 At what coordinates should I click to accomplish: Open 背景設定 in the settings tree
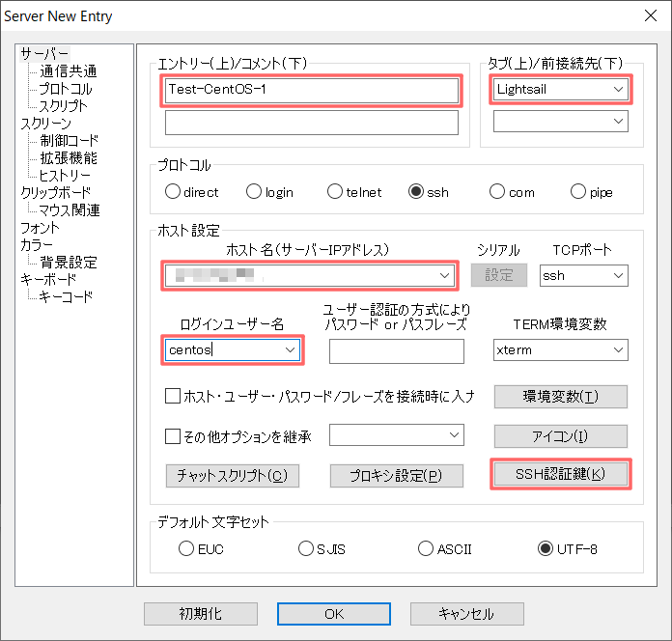coord(69,263)
